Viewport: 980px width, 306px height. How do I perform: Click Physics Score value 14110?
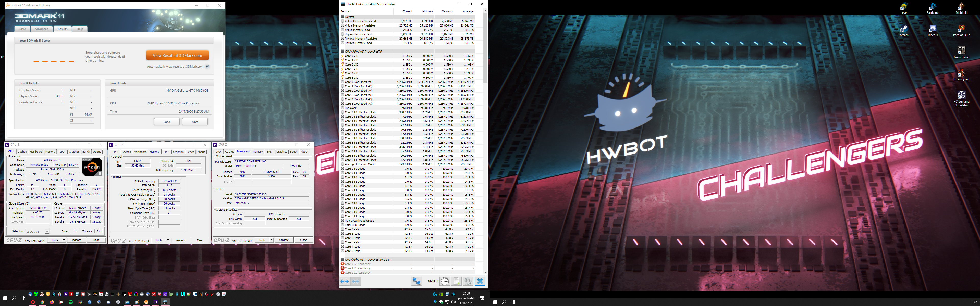point(59,96)
